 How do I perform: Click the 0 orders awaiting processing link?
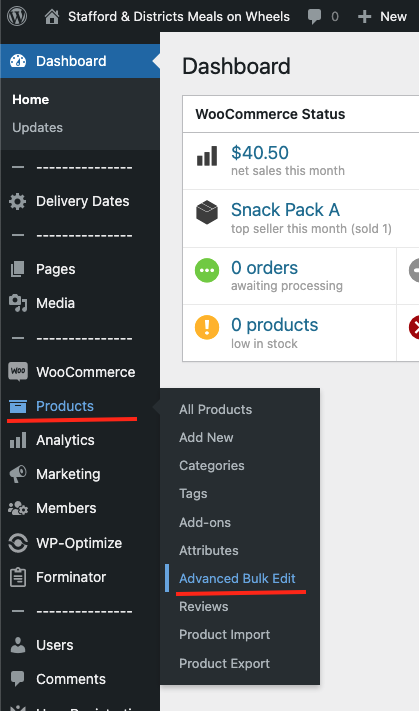click(x=264, y=268)
